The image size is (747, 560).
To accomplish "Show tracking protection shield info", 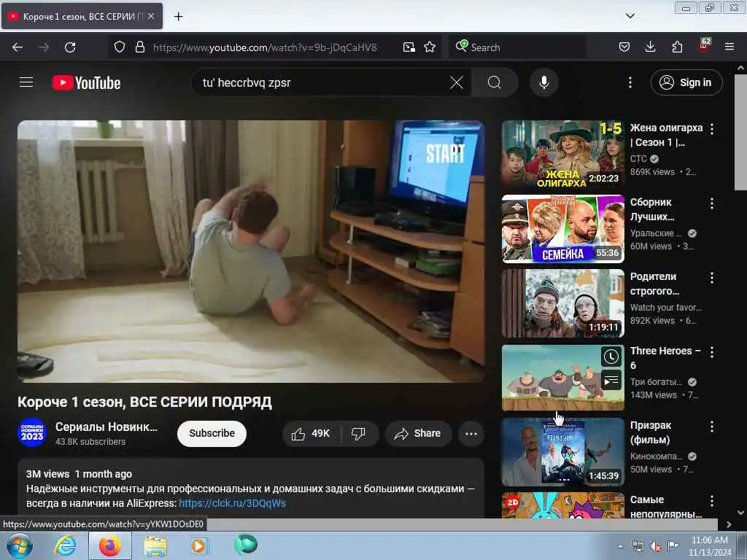I will click(120, 47).
